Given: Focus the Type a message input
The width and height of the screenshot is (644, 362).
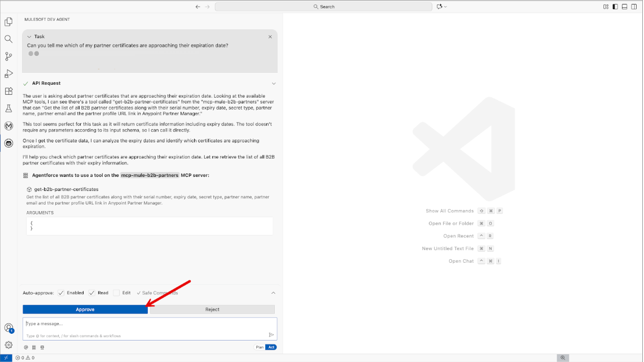Looking at the screenshot, I should [x=141, y=324].
